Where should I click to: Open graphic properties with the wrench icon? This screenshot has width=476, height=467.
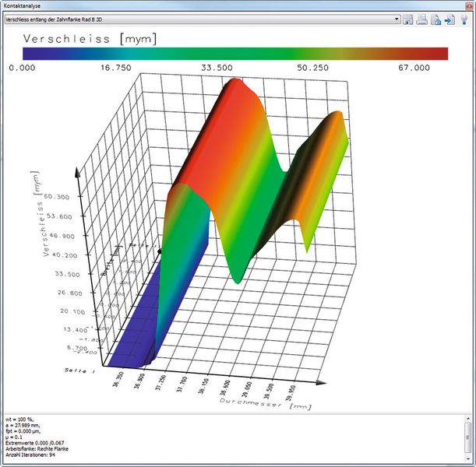click(x=464, y=19)
